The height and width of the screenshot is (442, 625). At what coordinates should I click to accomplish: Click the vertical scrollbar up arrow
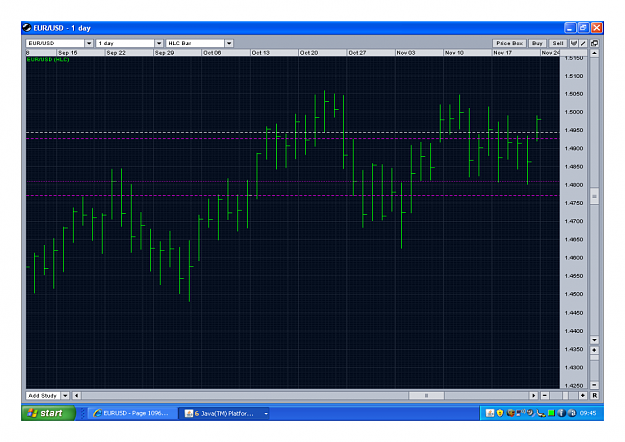[594, 53]
